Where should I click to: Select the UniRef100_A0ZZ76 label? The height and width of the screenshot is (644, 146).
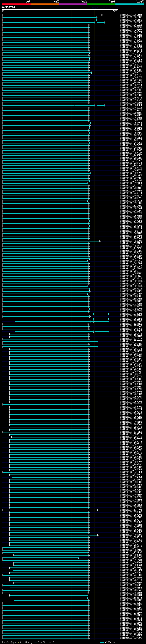[131, 75]
